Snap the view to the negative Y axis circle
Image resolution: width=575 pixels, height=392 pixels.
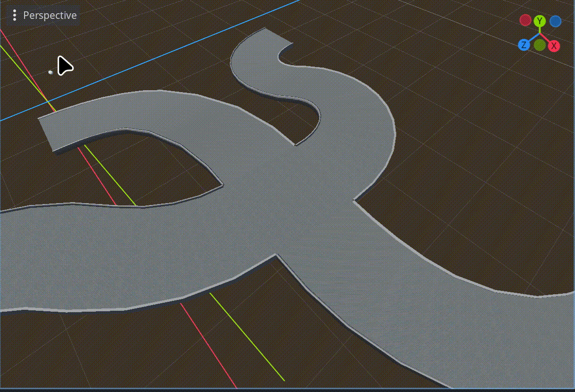click(x=540, y=45)
